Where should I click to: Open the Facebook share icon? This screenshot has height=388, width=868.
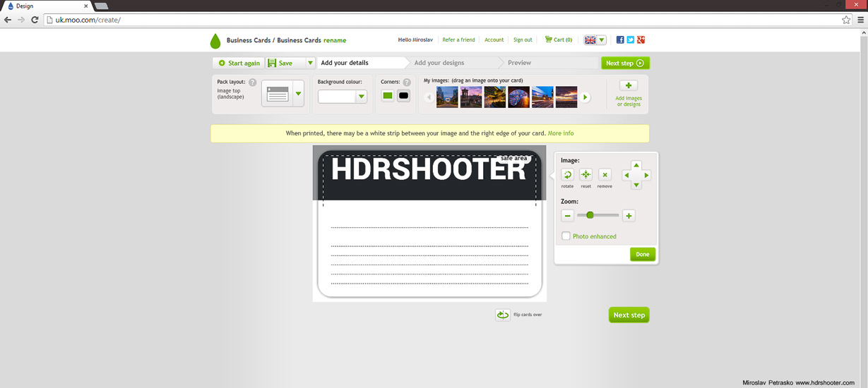[620, 40]
